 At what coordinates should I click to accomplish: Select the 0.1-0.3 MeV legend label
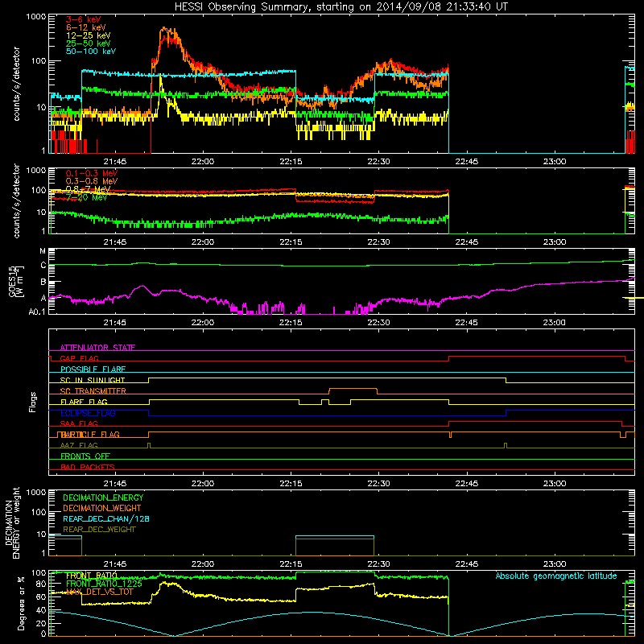92,173
